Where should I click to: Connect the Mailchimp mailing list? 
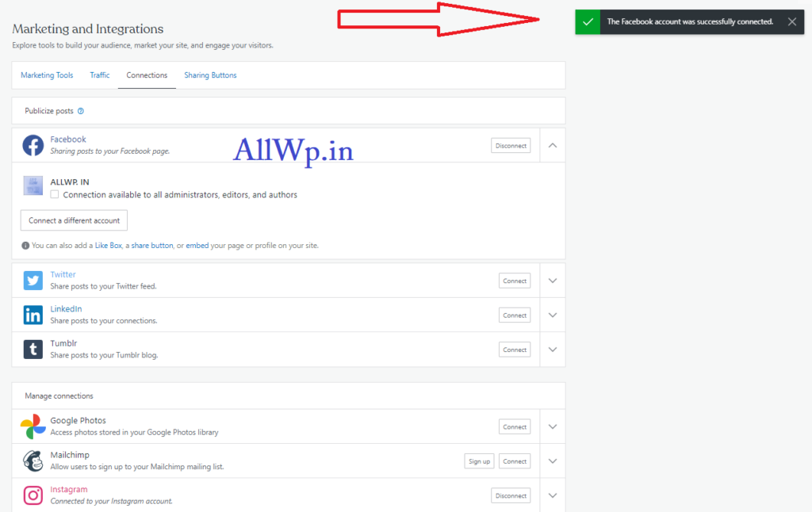514,460
